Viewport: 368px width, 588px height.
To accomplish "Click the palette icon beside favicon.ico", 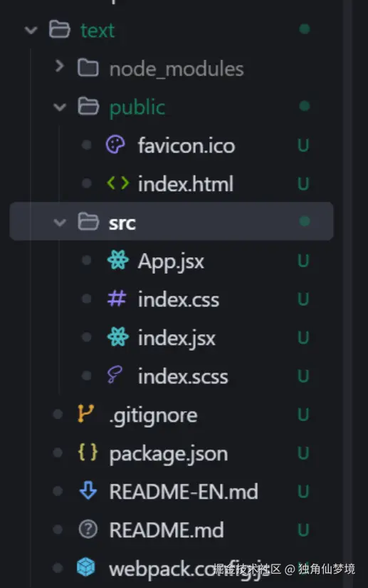I will point(115,145).
